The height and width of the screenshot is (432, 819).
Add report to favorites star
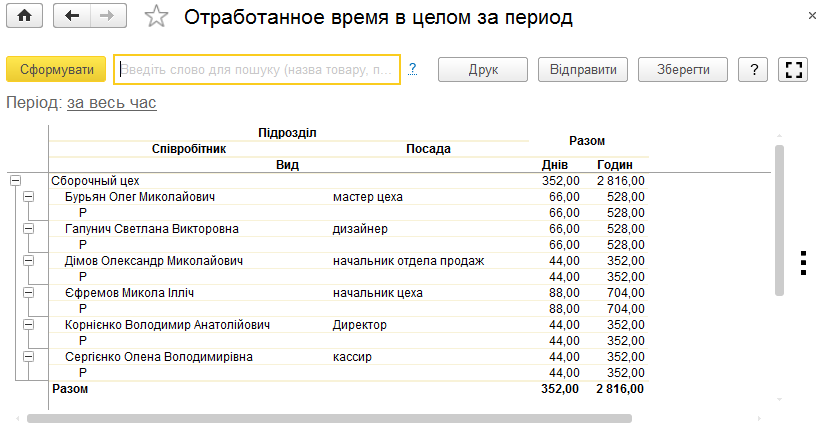click(156, 17)
